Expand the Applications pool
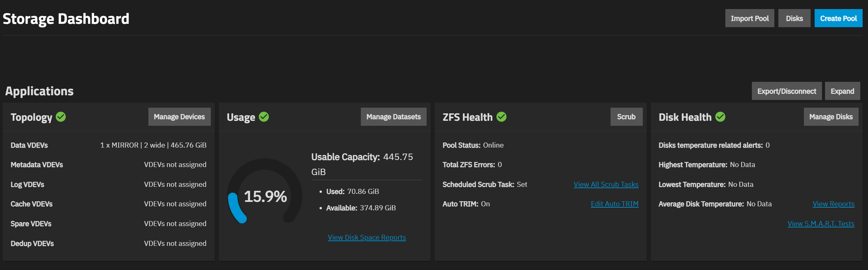Viewport: 868px width, 270px height. click(842, 91)
